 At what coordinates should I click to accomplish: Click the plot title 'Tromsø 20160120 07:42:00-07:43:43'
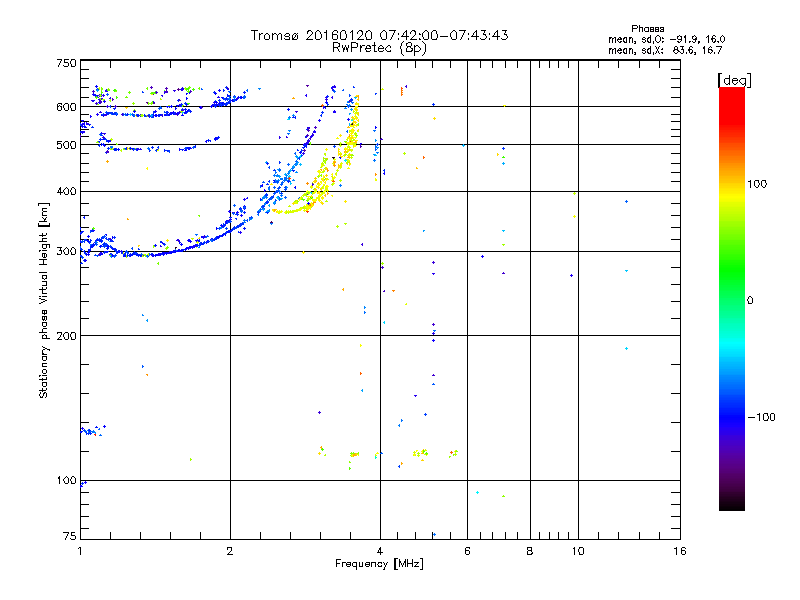coord(379,35)
